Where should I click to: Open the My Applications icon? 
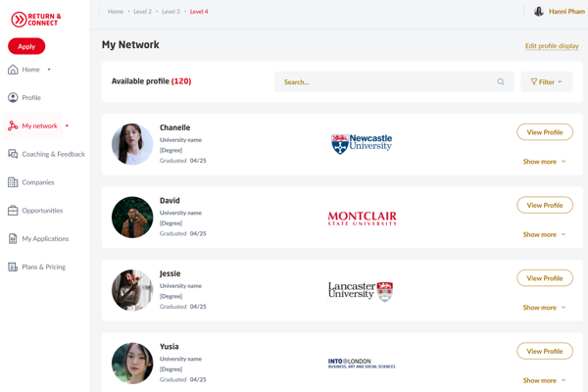pos(13,238)
